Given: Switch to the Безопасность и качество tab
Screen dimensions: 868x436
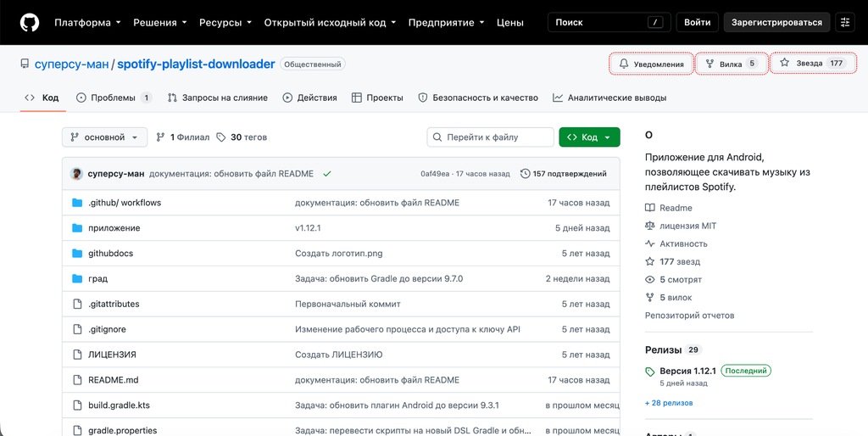Looking at the screenshot, I should coord(478,98).
